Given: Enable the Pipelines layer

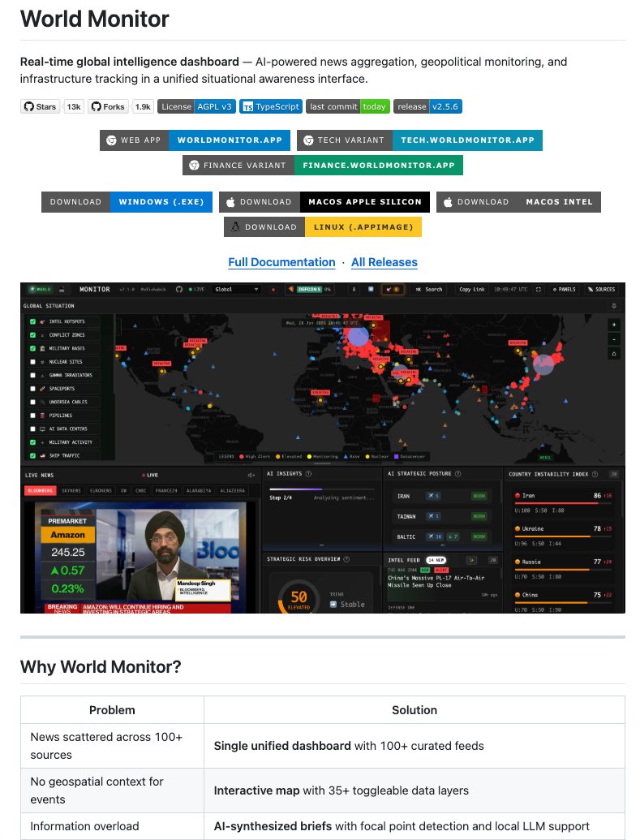Looking at the screenshot, I should 32,416.
